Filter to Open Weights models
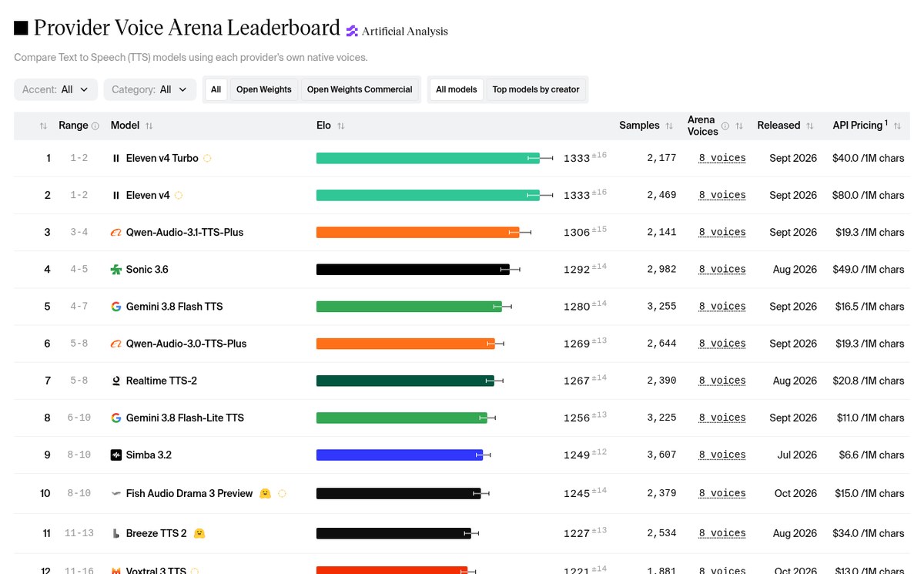 [x=264, y=89]
